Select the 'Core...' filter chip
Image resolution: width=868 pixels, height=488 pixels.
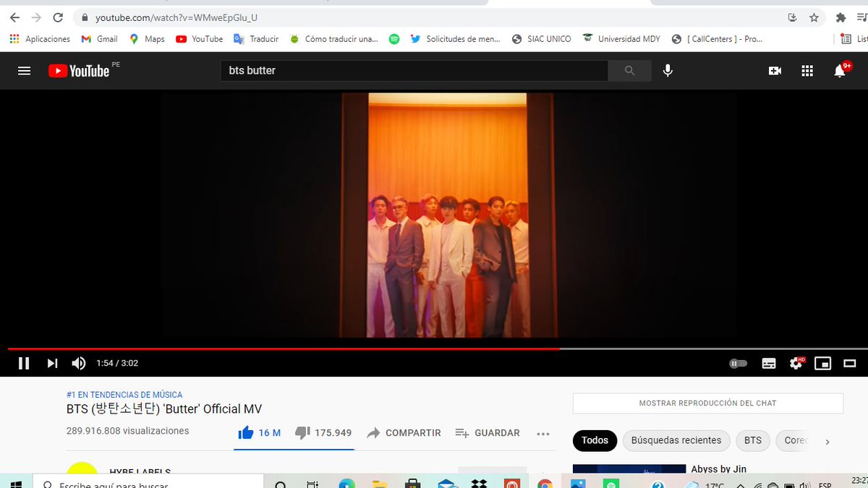tap(793, 440)
